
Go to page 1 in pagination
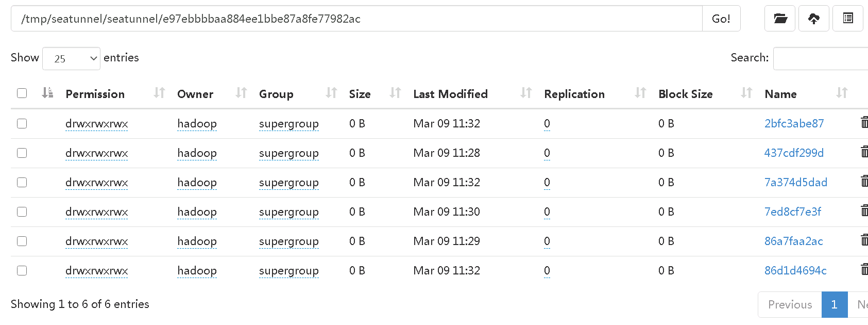[835, 304]
